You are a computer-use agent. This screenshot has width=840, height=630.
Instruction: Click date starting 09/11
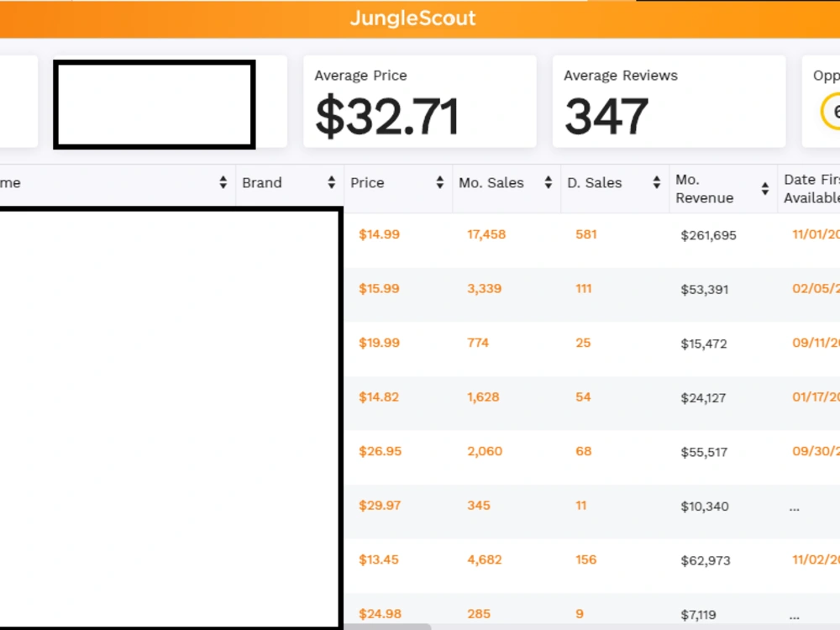816,343
